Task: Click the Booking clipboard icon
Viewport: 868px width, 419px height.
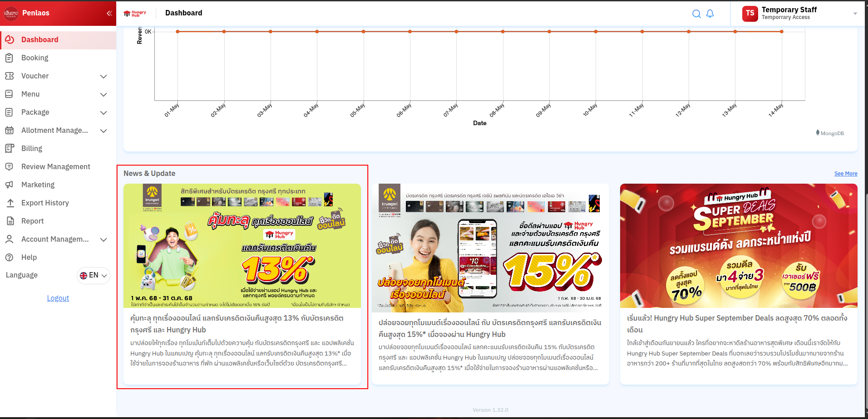Action: coord(9,58)
